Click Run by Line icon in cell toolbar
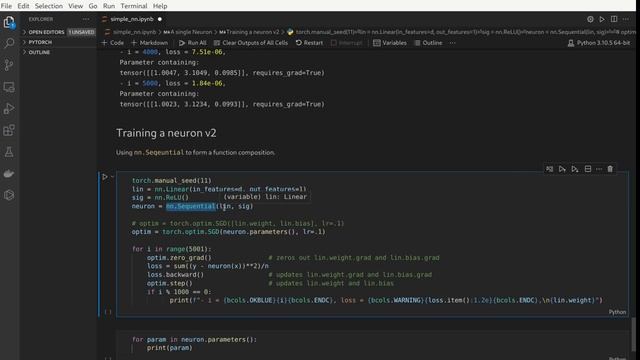640x360 pixels. [x=549, y=169]
